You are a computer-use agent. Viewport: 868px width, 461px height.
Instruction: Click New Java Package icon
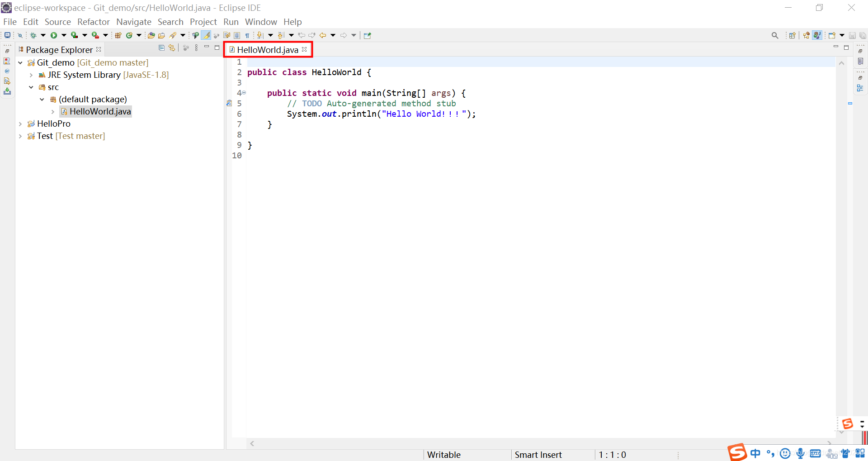click(x=118, y=35)
